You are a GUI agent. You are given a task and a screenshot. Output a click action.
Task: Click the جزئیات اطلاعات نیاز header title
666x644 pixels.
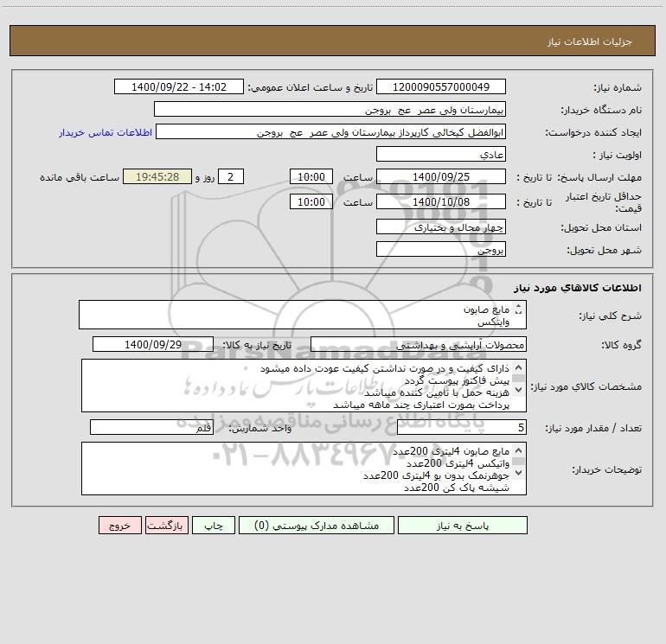590,41
